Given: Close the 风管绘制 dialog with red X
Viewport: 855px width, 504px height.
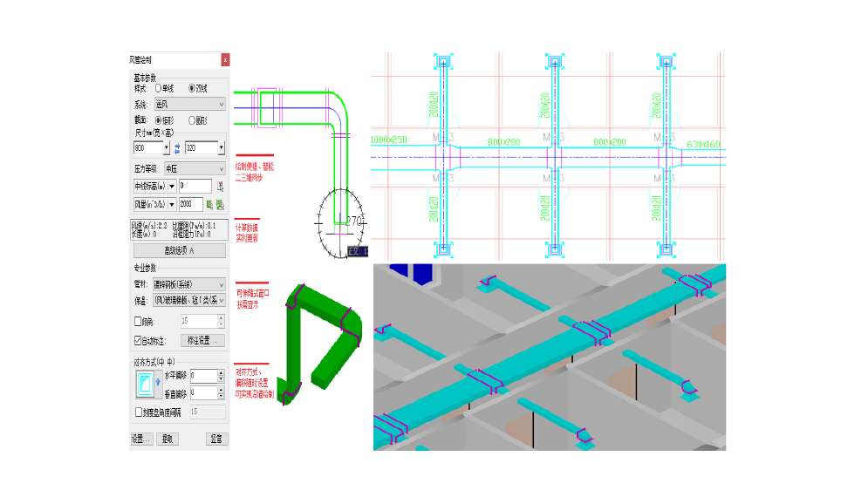Looking at the screenshot, I should coord(225,60).
